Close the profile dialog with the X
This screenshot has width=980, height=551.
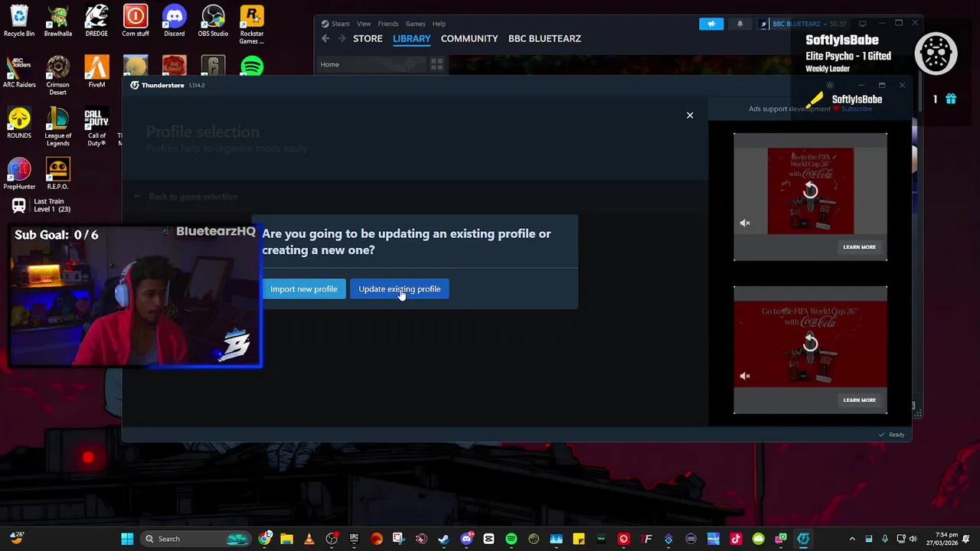(x=690, y=116)
